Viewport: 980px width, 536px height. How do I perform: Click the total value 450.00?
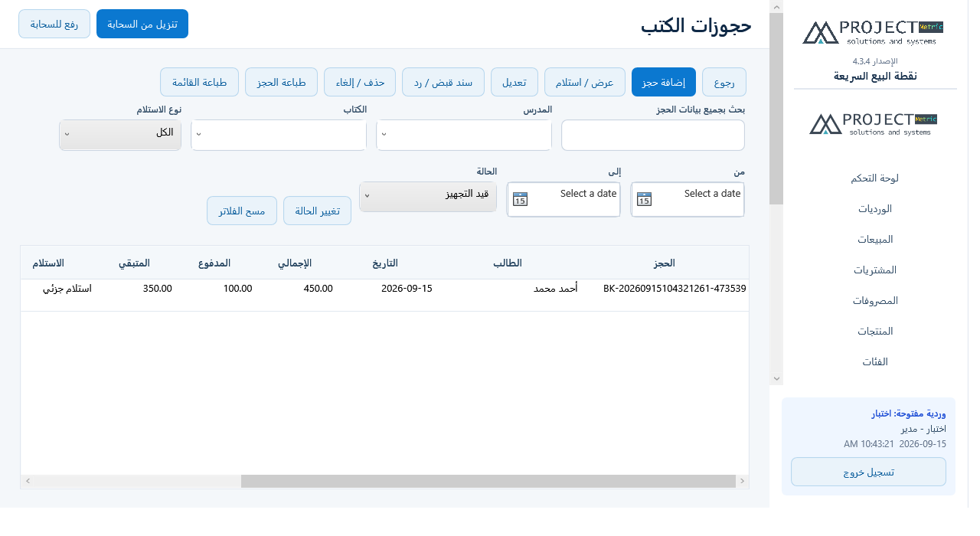[318, 289]
